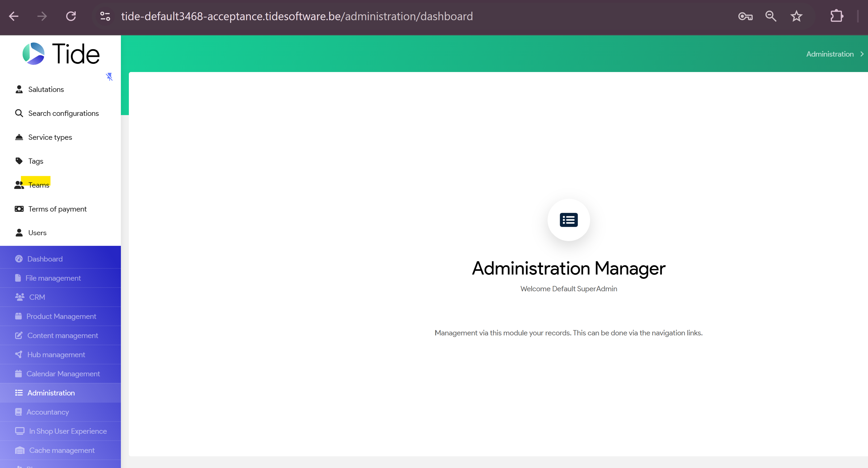Open the Teams menu item
The height and width of the screenshot is (468, 868).
pyautogui.click(x=39, y=185)
